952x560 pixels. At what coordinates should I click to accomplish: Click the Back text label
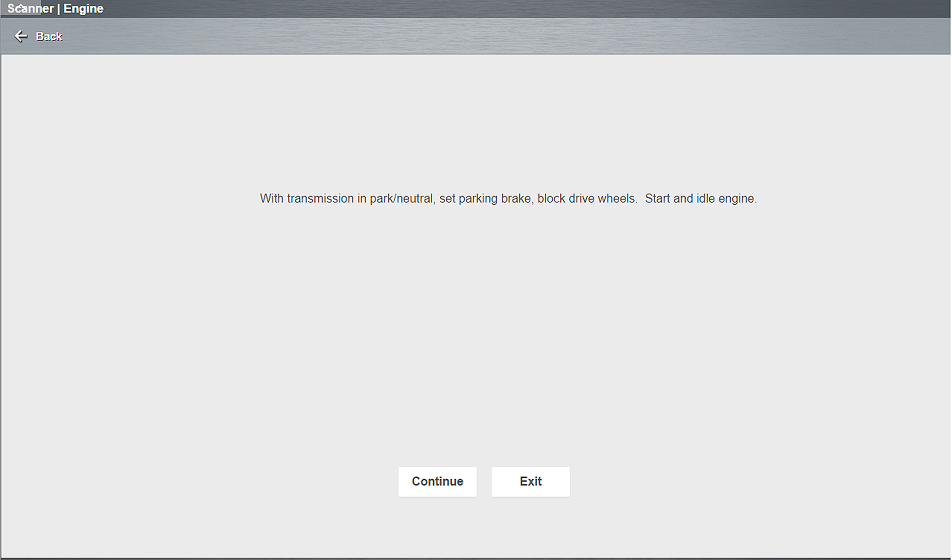click(49, 37)
